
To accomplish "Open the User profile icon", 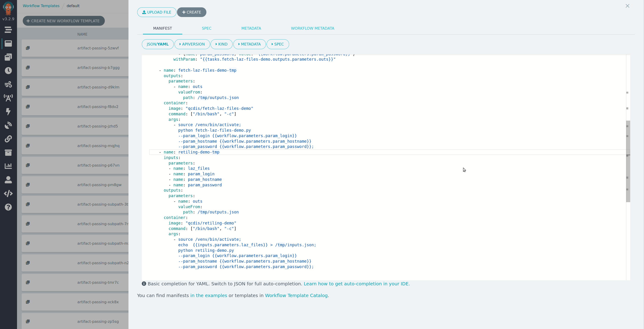I will [x=8, y=180].
